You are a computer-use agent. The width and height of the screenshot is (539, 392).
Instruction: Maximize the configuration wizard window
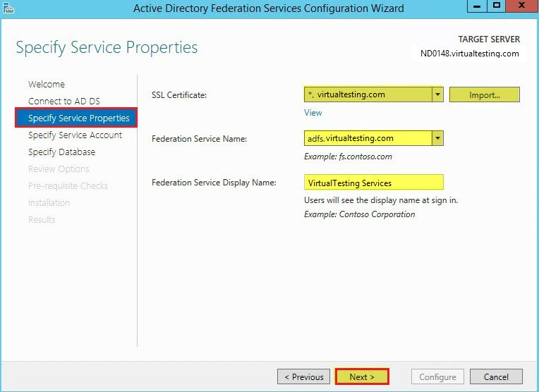point(497,6)
